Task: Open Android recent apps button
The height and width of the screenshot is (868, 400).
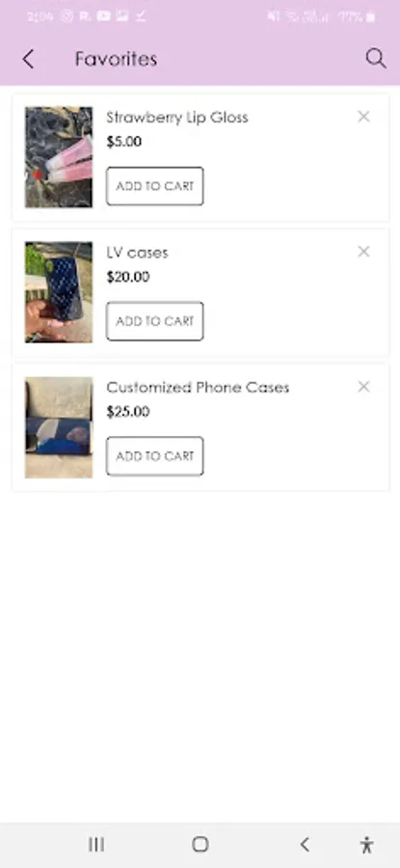Action: 96,844
